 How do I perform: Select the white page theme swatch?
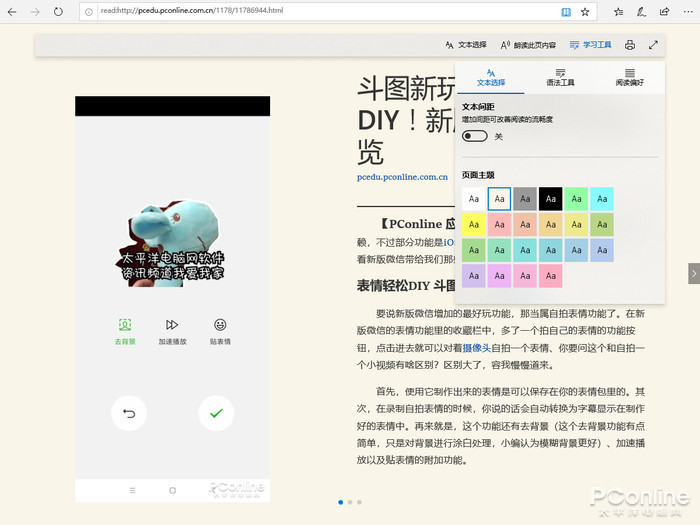(474, 199)
